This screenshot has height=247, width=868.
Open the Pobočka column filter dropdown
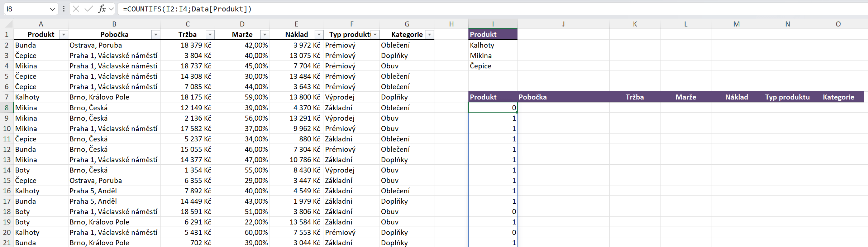click(156, 35)
